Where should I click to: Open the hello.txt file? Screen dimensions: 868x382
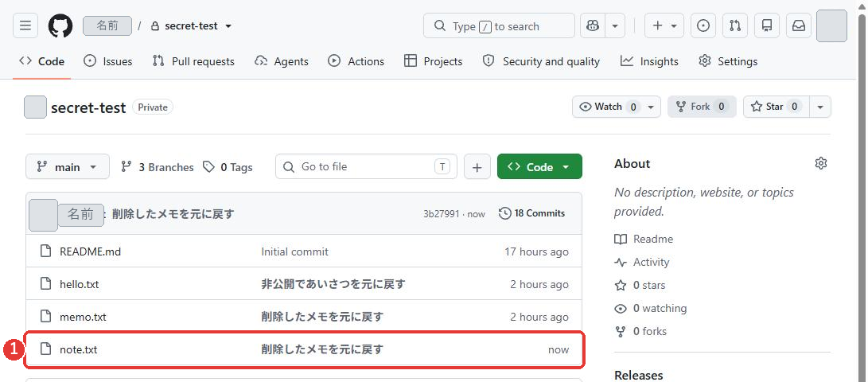click(x=79, y=285)
